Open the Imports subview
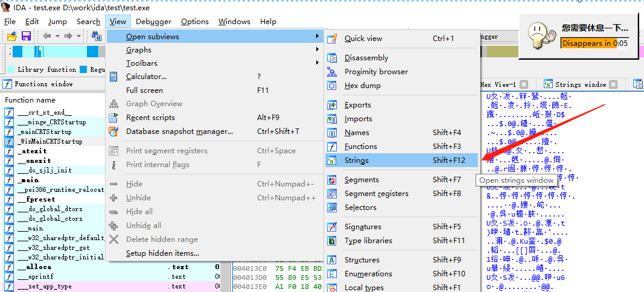This screenshot has width=644, height=292. [x=402, y=119]
